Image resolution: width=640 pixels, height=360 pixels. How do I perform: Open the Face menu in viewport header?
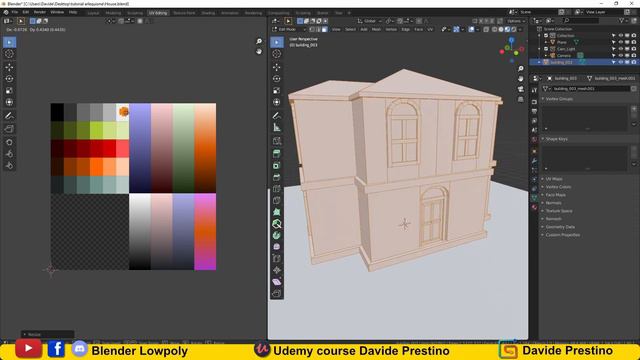[x=418, y=29]
